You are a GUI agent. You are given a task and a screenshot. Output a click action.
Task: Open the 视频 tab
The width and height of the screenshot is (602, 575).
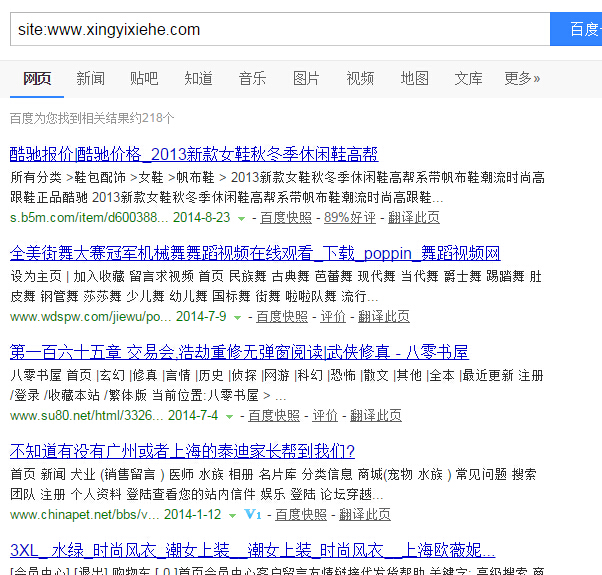click(360, 79)
